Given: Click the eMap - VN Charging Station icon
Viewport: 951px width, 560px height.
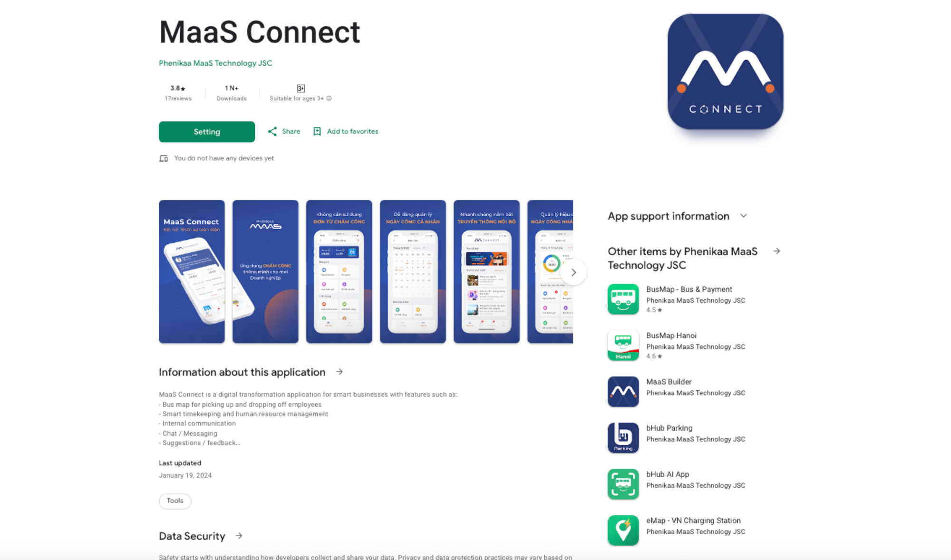Looking at the screenshot, I should point(622,526).
